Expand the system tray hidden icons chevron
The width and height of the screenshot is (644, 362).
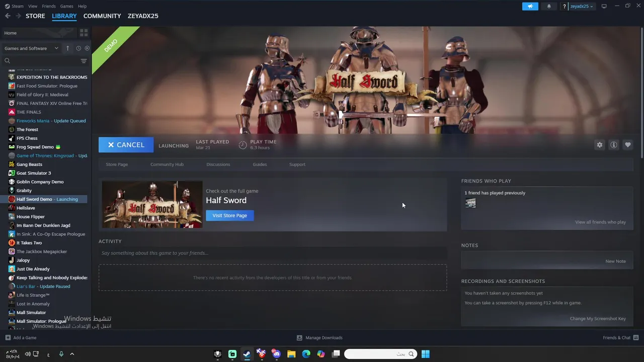click(x=72, y=354)
